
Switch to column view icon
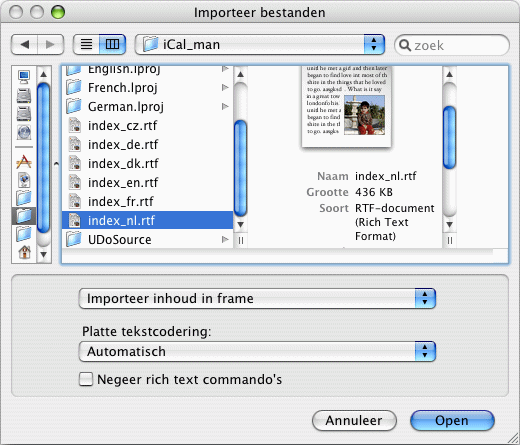pyautogui.click(x=112, y=44)
